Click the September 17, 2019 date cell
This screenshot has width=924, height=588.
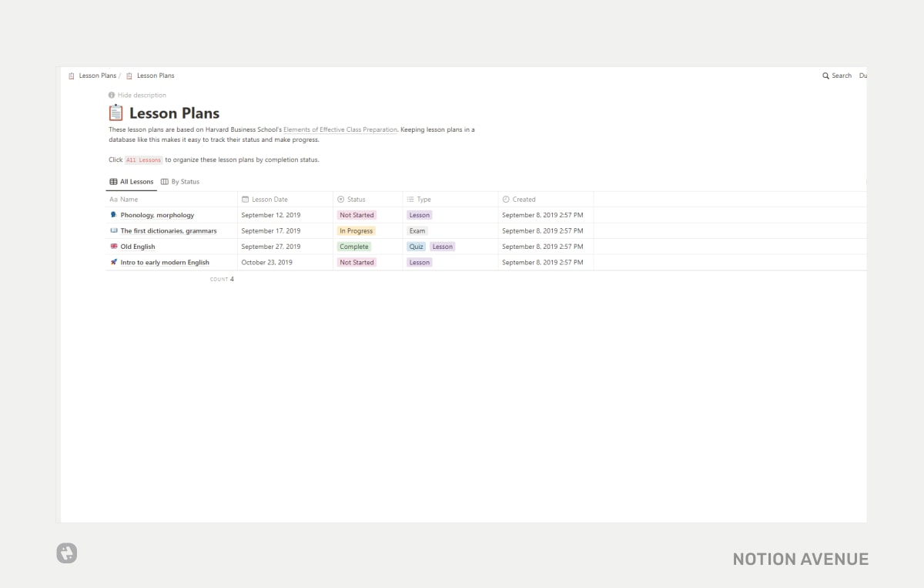point(285,230)
